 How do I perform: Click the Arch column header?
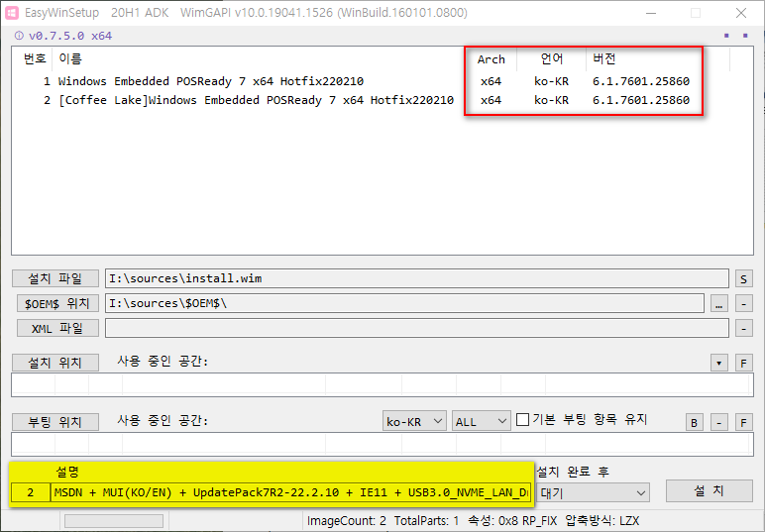pyautogui.click(x=491, y=59)
